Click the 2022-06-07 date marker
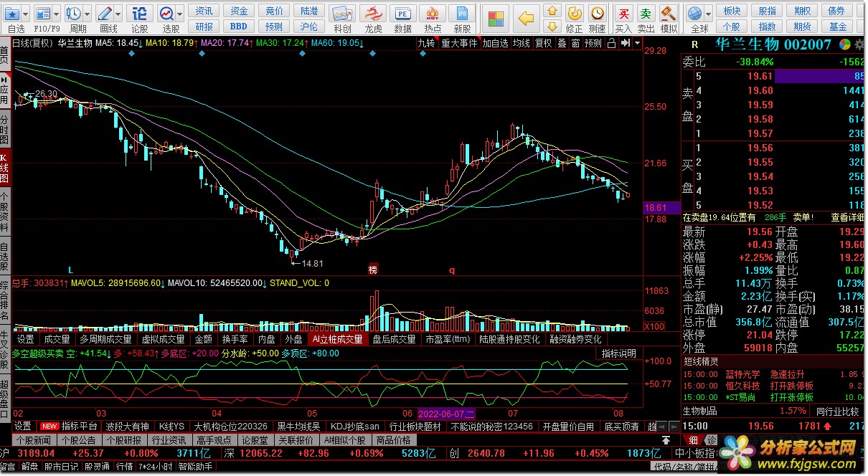The height and width of the screenshot is (476, 868). (446, 414)
